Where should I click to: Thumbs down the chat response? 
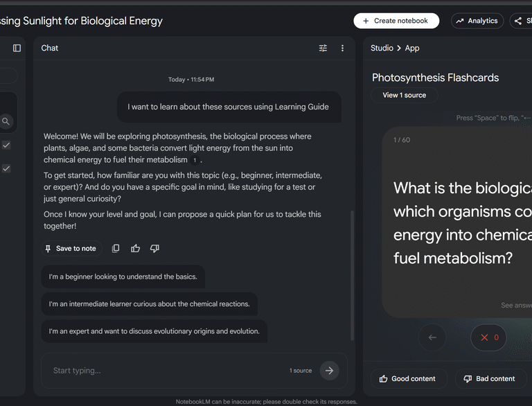154,249
